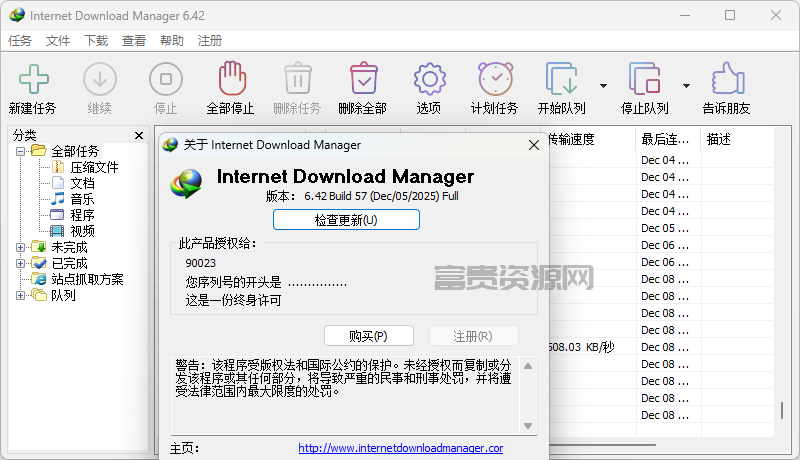Click the 删除全部 checked bin icon
Image resolution: width=800 pixels, height=460 pixels.
pyautogui.click(x=363, y=78)
